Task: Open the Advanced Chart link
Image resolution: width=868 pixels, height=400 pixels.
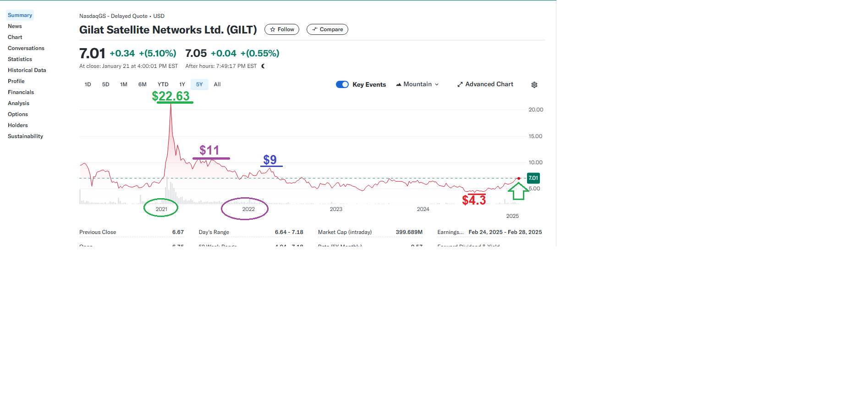Action: [x=485, y=84]
